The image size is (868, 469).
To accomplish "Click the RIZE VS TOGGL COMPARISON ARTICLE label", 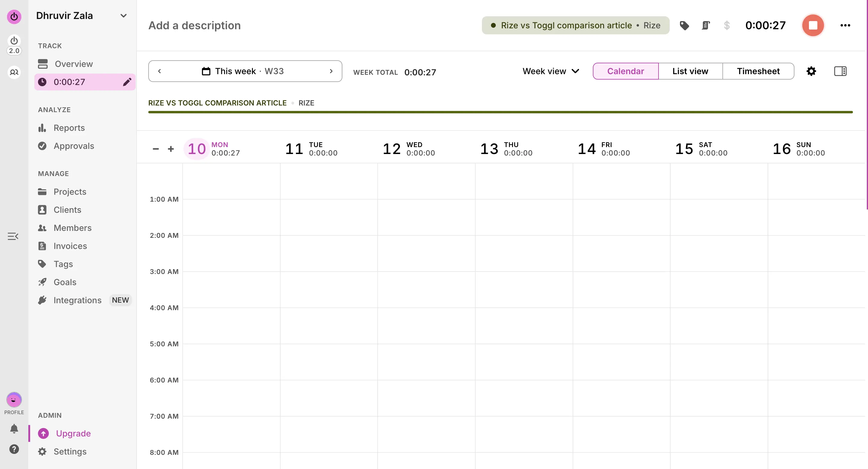I will (217, 103).
